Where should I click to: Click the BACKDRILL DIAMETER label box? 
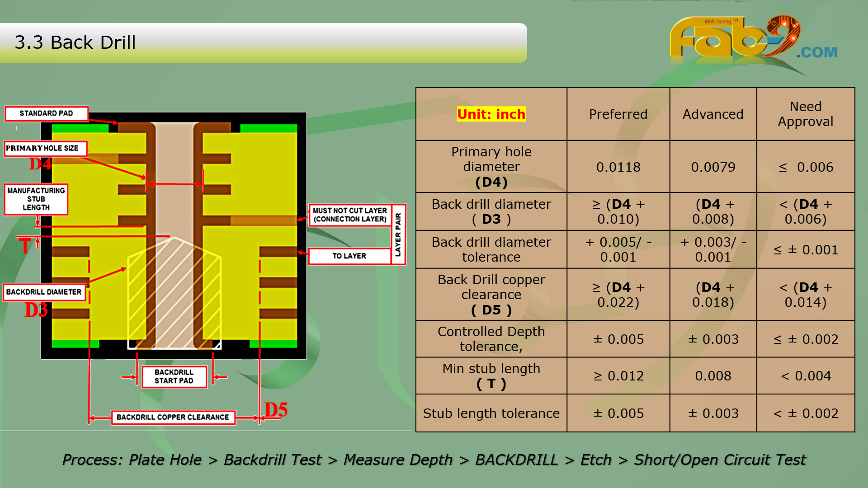44,292
